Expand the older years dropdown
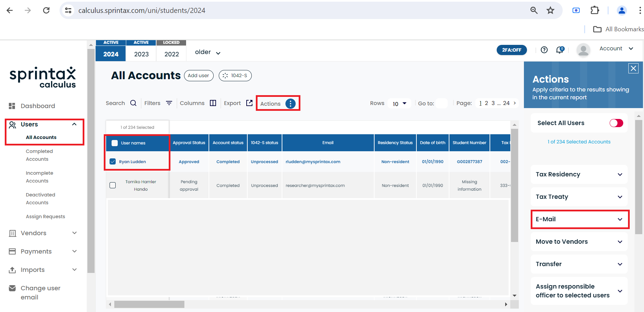 point(208,52)
